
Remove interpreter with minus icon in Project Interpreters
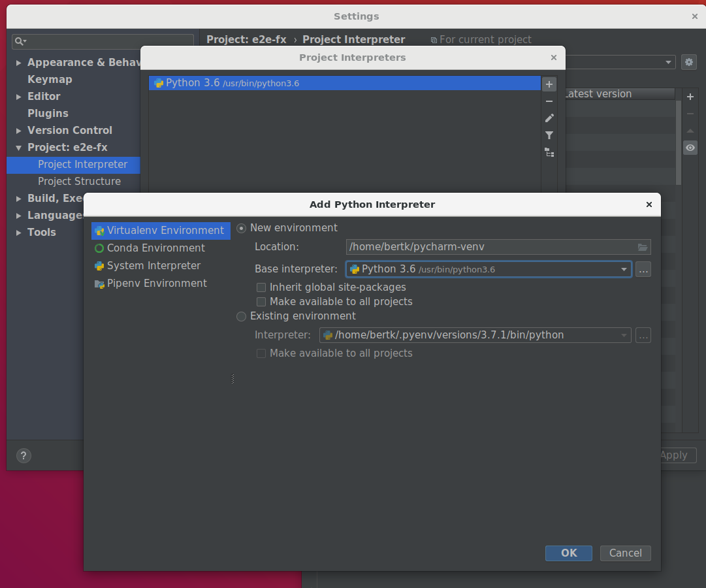549,101
